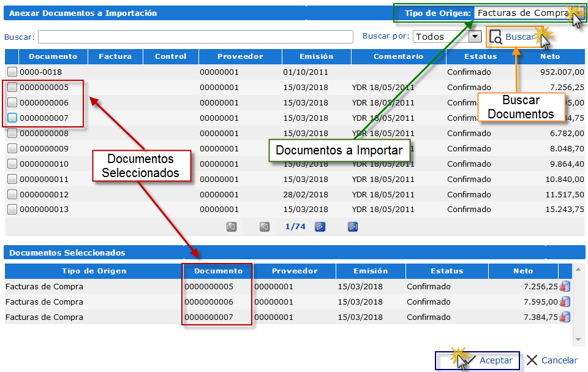Select net amount 10.840,00
Viewport: 588px width, 372px height.
[x=565, y=179]
